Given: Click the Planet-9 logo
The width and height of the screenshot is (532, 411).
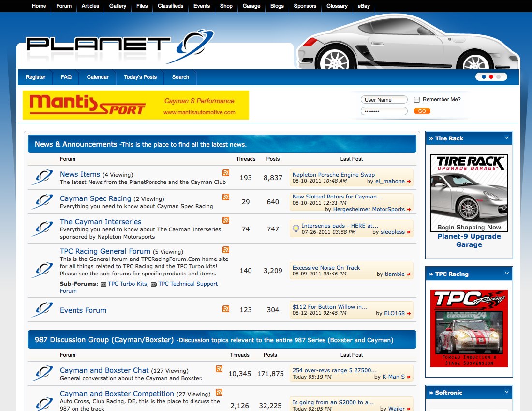Looking at the screenshot, I should [120, 46].
